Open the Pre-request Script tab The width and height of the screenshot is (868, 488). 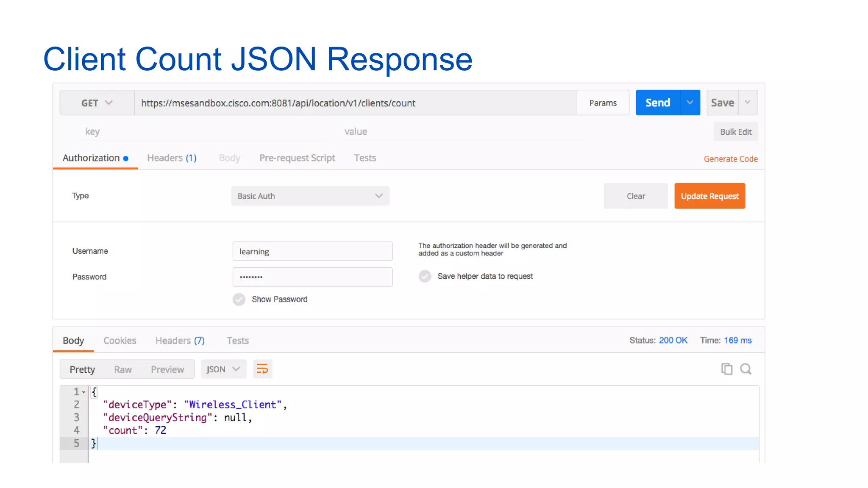point(297,158)
